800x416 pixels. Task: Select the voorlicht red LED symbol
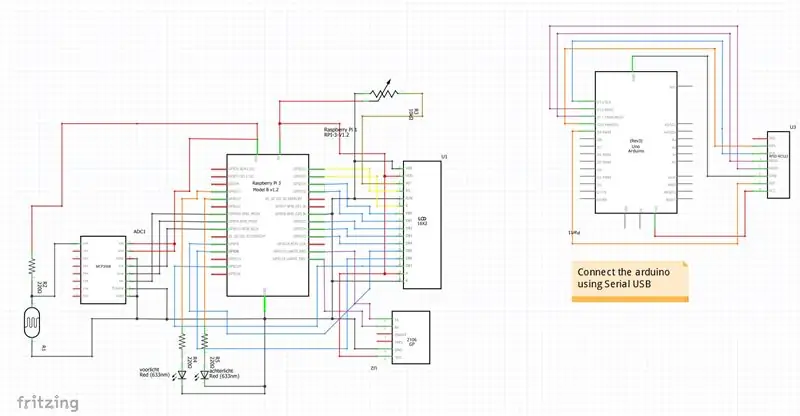[x=182, y=375]
